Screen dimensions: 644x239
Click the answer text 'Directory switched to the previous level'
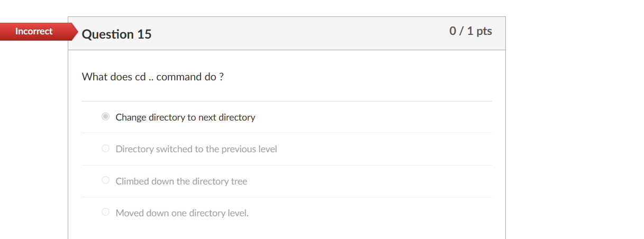tap(196, 149)
